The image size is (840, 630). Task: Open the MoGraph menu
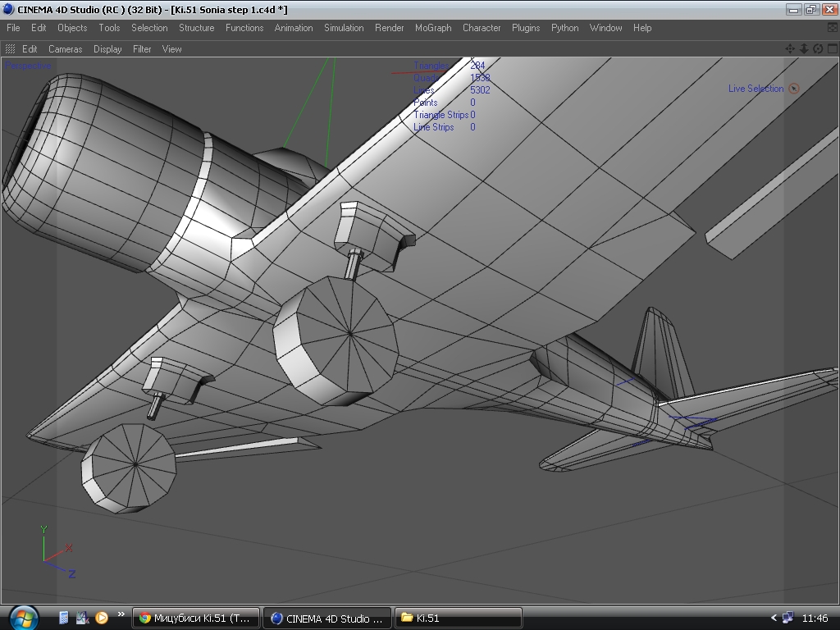(x=433, y=28)
